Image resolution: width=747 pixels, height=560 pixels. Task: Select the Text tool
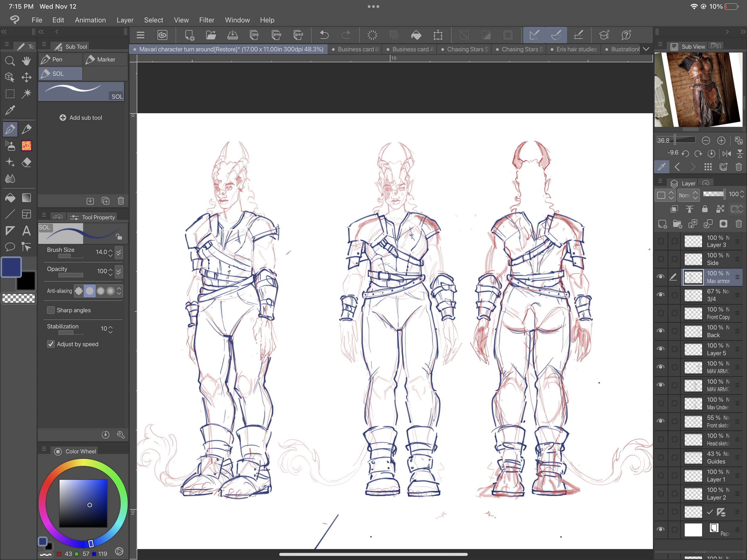[x=26, y=231]
